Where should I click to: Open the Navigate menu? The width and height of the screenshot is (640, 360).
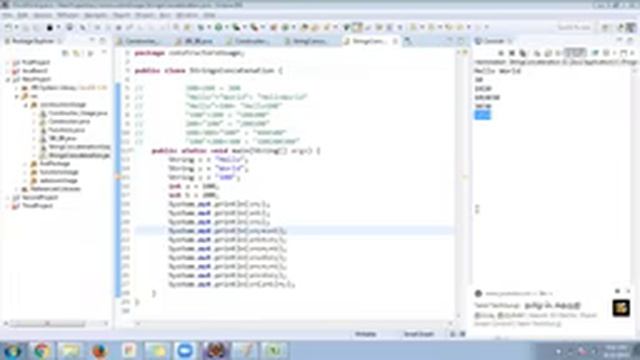click(x=96, y=15)
